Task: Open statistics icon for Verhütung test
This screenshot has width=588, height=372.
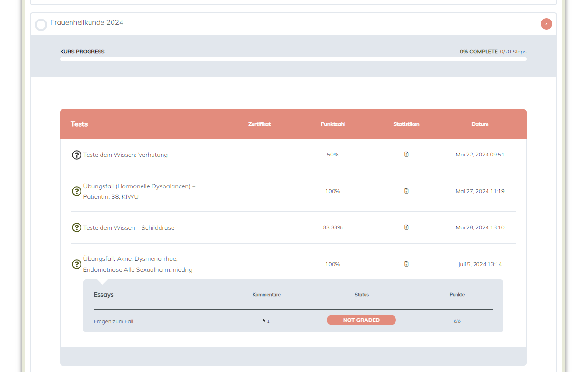Action: [406, 155]
